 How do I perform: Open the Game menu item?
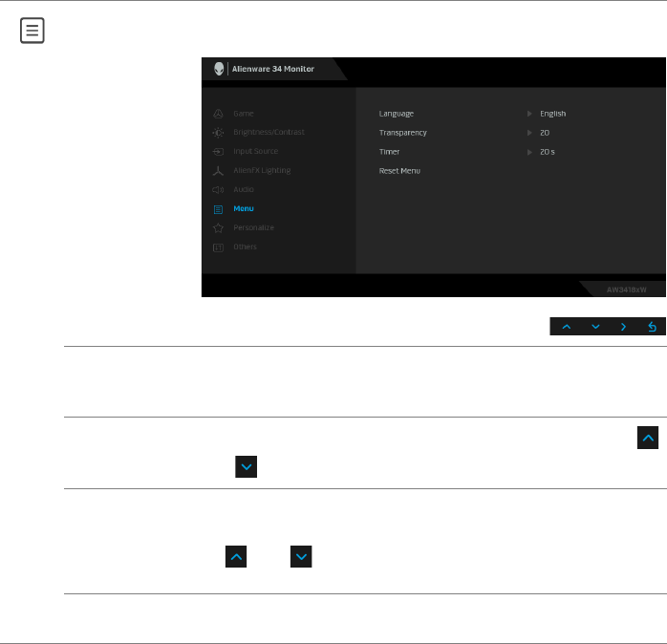tap(244, 114)
